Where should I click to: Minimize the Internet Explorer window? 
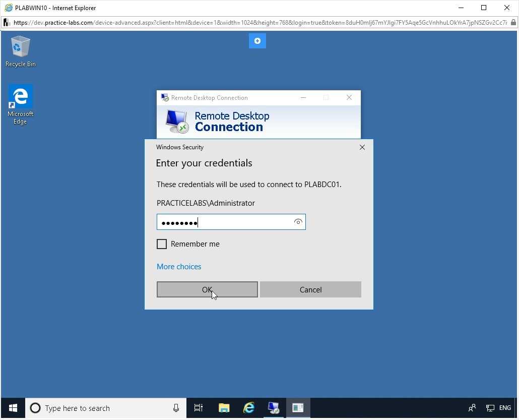461,8
